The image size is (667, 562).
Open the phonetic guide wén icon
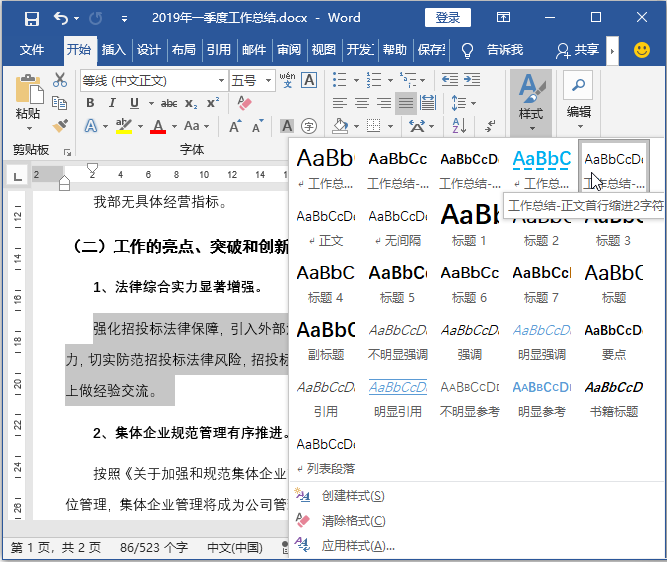click(x=287, y=80)
